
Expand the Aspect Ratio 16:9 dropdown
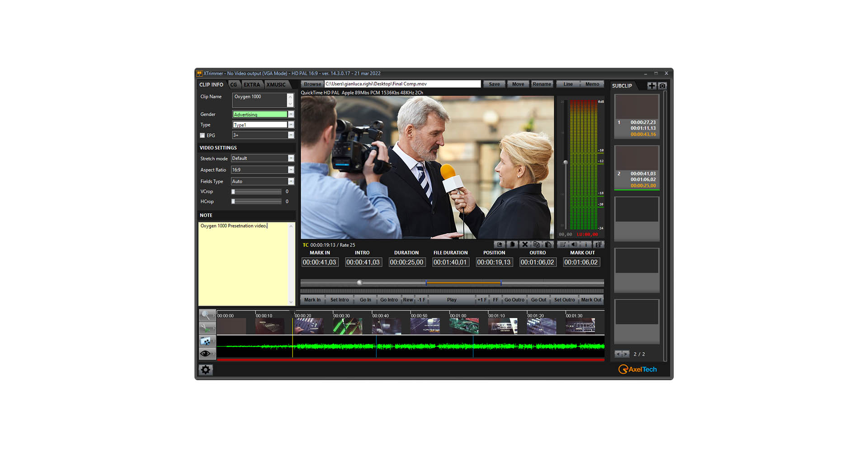(x=291, y=170)
